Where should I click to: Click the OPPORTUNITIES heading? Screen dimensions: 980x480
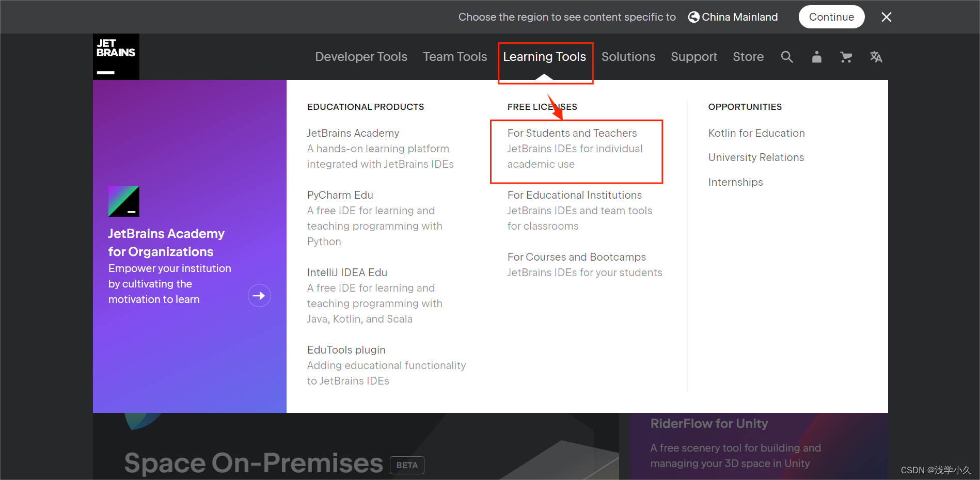[x=745, y=107]
